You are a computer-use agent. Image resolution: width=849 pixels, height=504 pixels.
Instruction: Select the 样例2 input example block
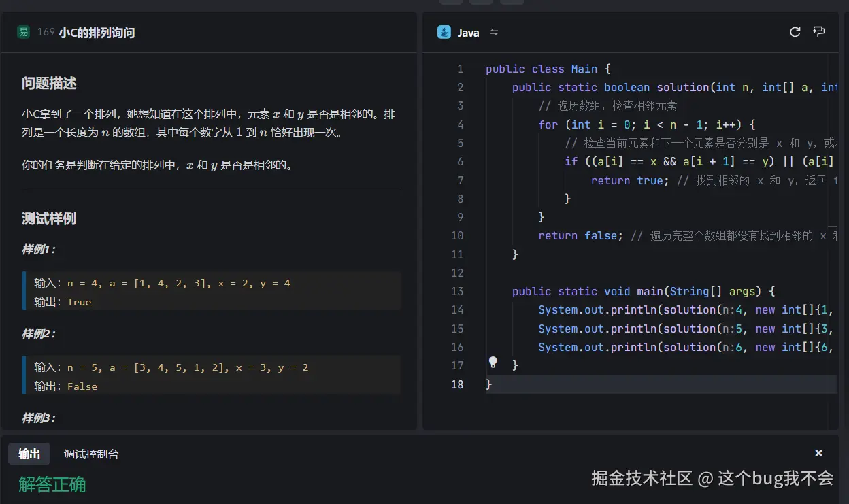(204, 375)
